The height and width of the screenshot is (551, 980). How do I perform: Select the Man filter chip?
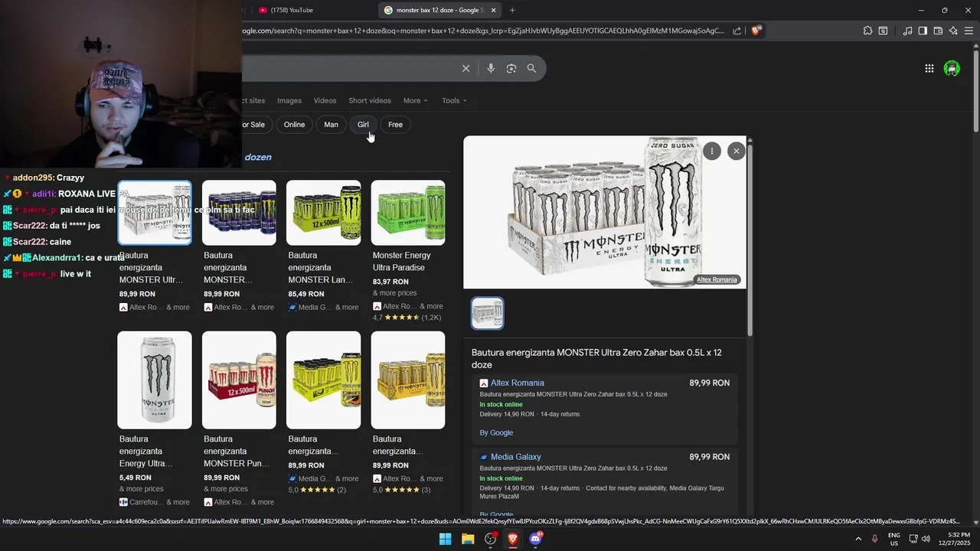[331, 125]
